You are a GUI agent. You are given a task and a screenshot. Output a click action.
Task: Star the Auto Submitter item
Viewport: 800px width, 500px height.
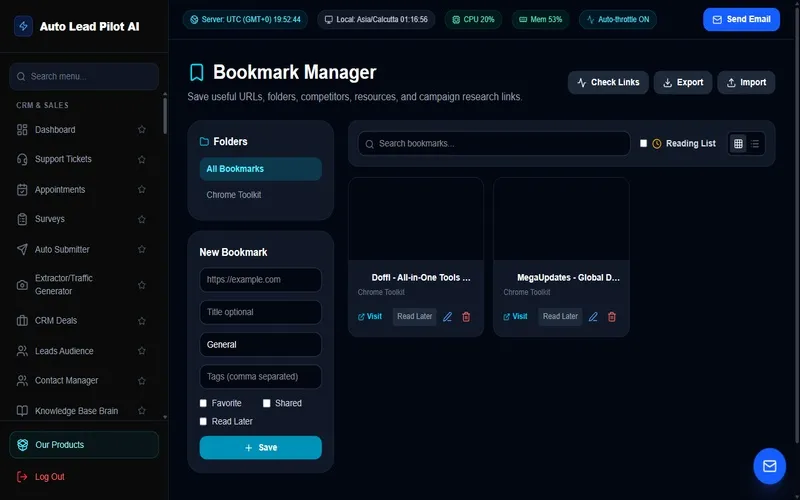point(142,249)
